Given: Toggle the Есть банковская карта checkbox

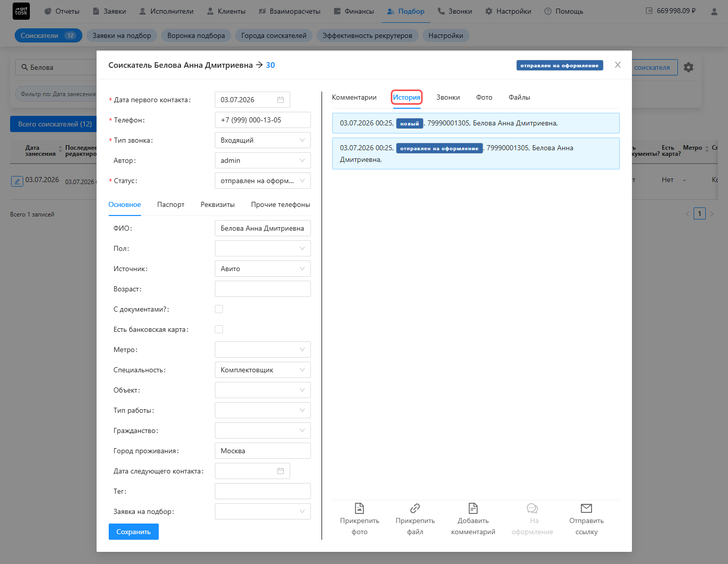Looking at the screenshot, I should tap(219, 329).
